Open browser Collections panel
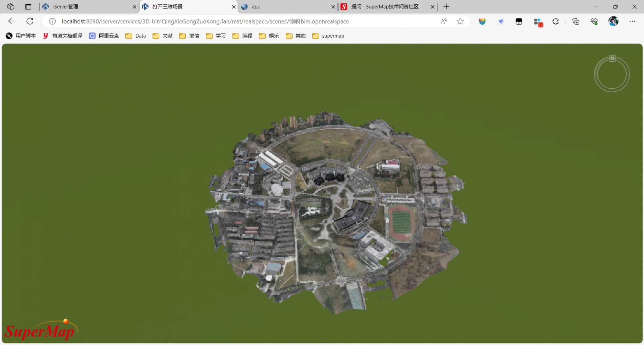The height and width of the screenshot is (345, 644). coord(576,21)
